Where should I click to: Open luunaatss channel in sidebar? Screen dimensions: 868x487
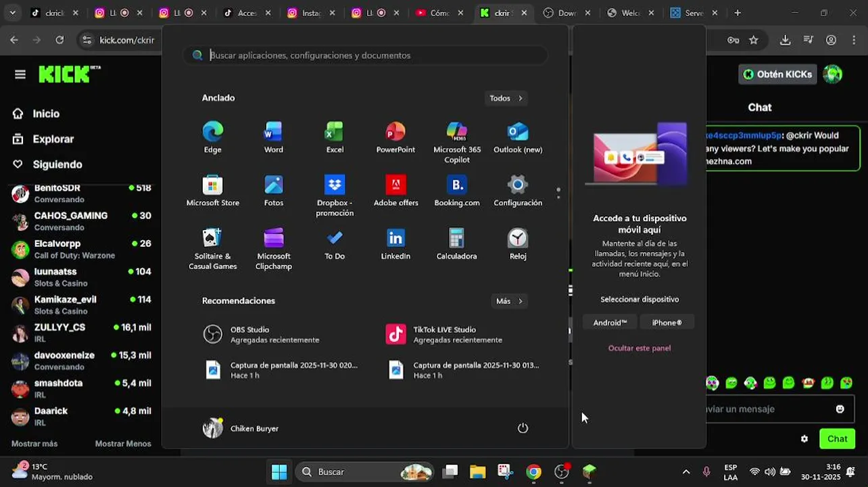click(x=81, y=277)
